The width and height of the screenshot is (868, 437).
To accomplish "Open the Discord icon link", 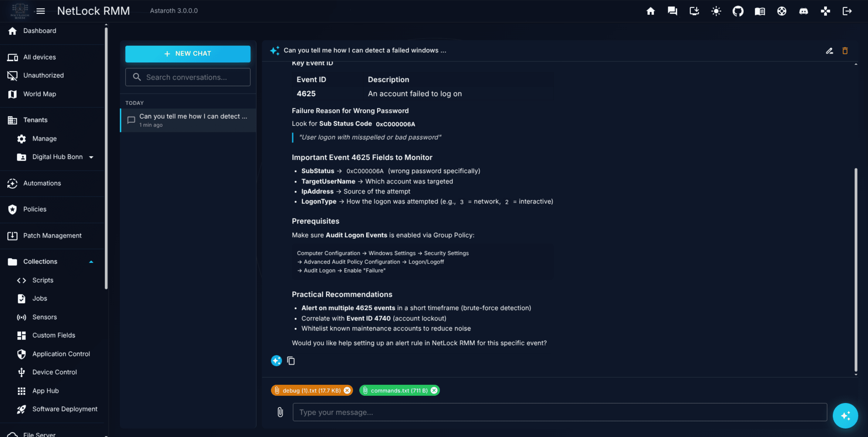I will pos(804,11).
